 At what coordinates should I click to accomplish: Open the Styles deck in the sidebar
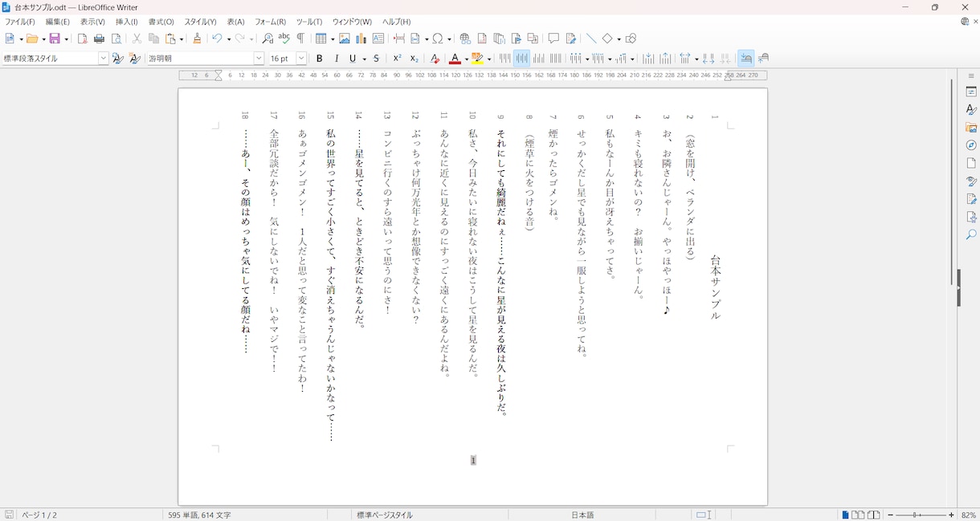971,110
